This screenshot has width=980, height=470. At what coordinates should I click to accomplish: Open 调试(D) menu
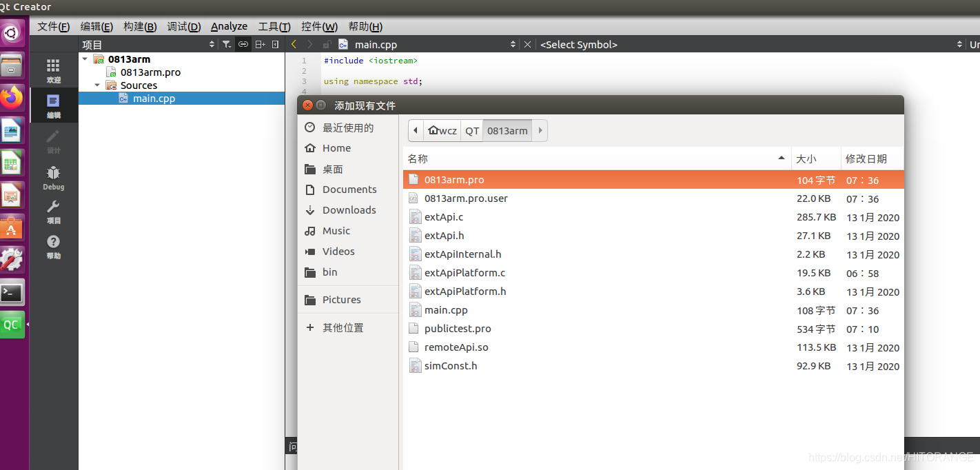184,26
